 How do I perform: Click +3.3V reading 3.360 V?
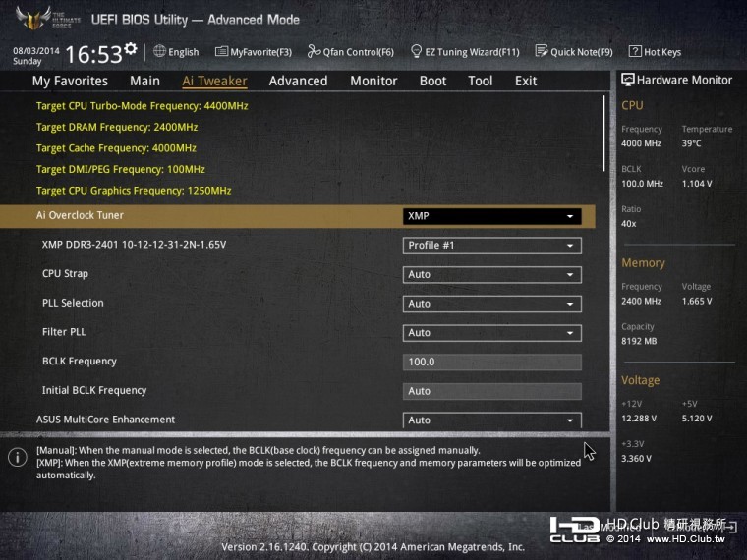pos(636,459)
